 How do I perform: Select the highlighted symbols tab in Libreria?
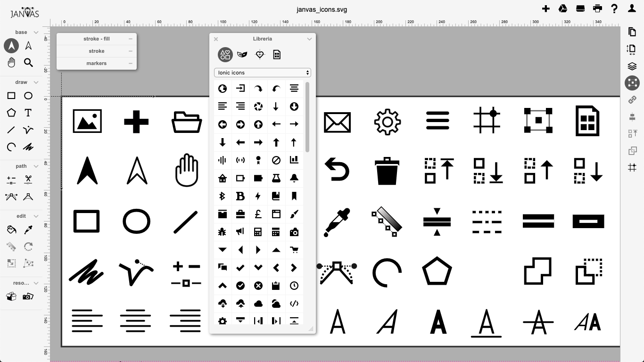(x=225, y=54)
